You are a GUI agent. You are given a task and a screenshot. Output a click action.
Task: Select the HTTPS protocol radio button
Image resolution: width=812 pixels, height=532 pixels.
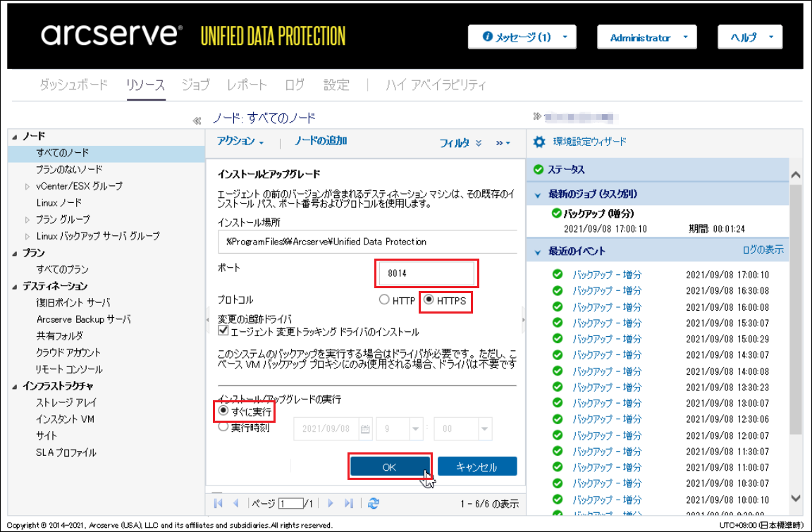pos(429,299)
